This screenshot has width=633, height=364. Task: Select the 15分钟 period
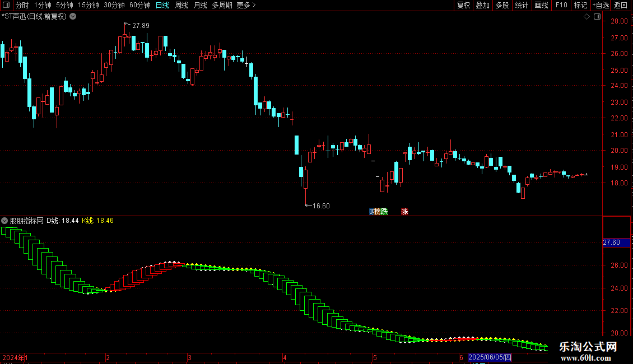click(89, 5)
